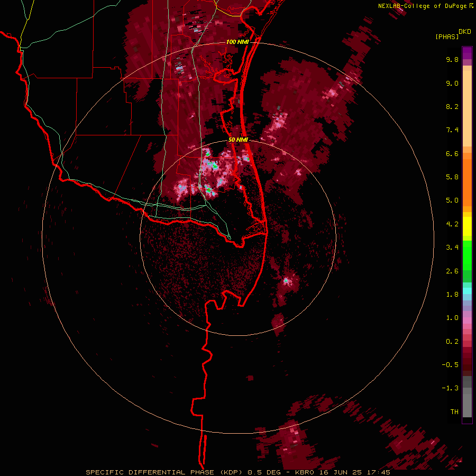
Task: Click the [PHAS] label above color bar
Action: pos(447,36)
